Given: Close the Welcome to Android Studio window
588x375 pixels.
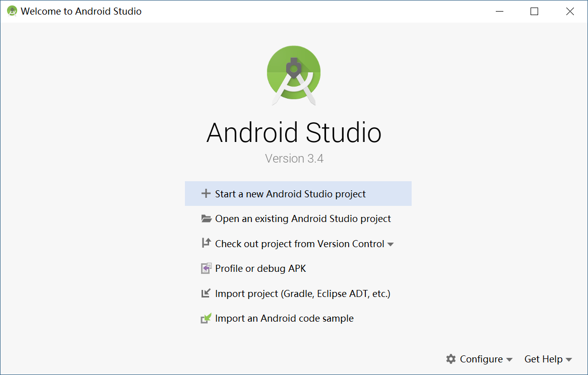Looking at the screenshot, I should (570, 11).
